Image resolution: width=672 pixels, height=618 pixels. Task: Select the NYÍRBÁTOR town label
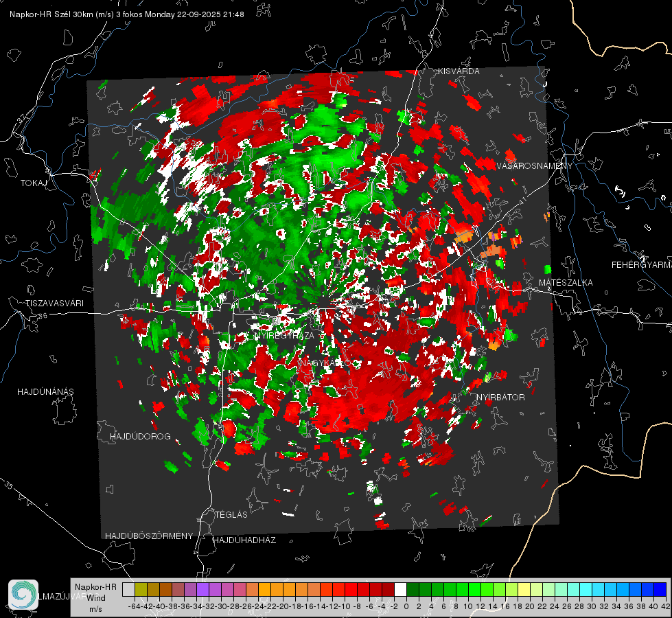coord(500,397)
